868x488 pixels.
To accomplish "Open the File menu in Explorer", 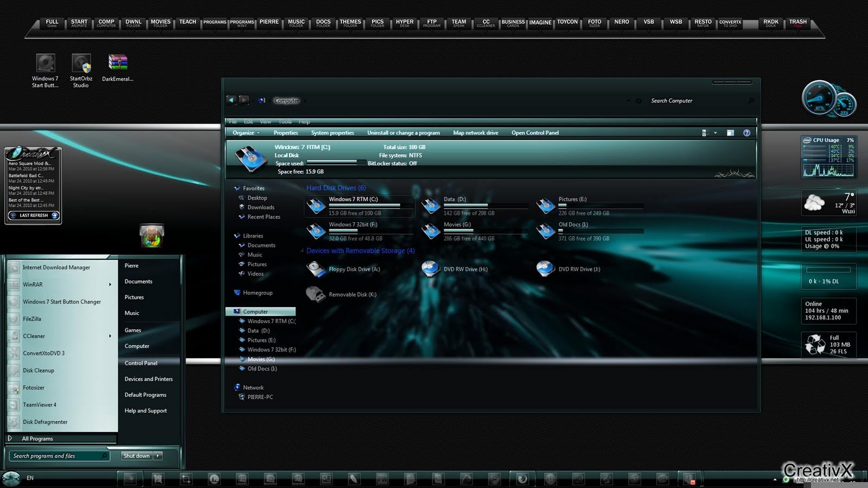I will (x=233, y=121).
